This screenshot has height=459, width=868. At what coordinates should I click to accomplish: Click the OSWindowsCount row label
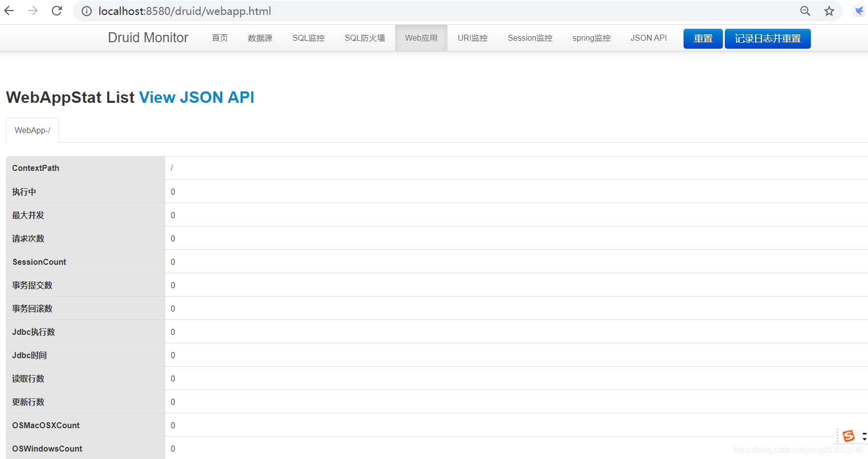point(47,449)
